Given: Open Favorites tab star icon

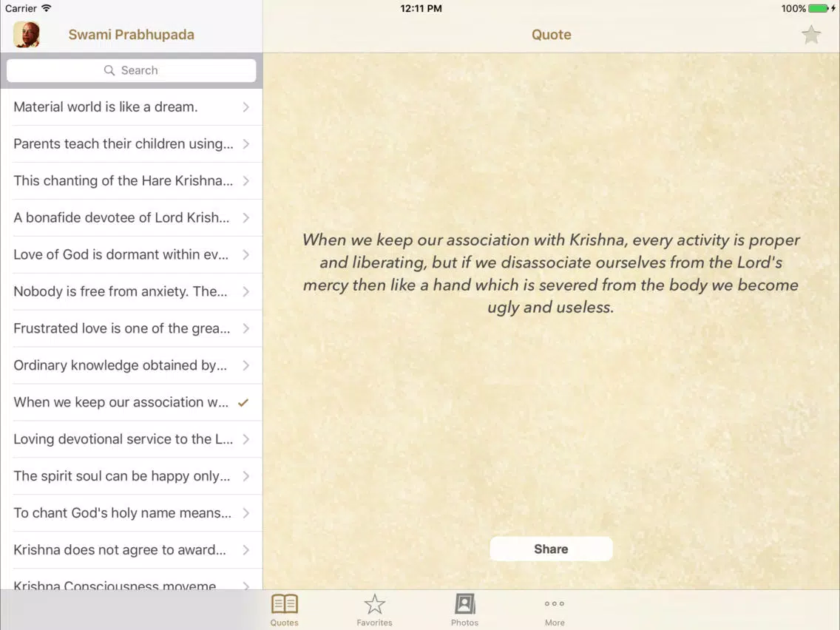Looking at the screenshot, I should pos(374,603).
